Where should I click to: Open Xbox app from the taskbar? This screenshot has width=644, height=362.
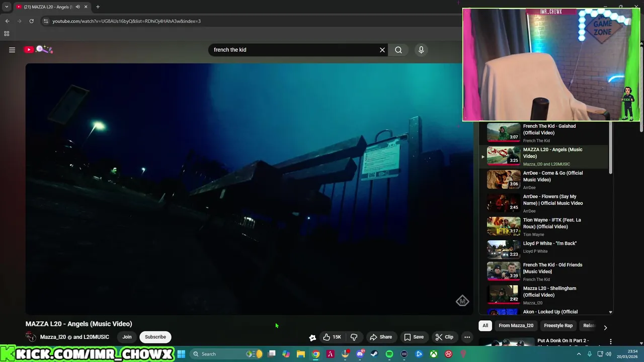point(433,354)
